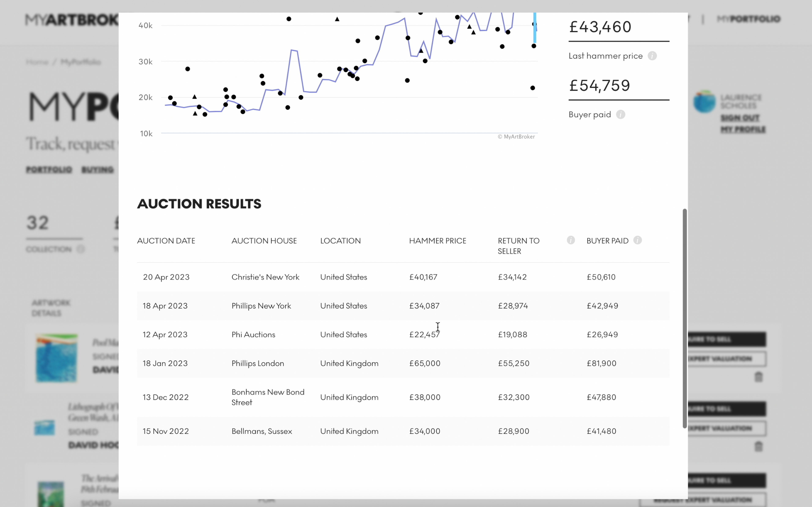Click the trash icon on the Pool artwork row
This screenshot has height=507, width=812.
click(758, 377)
